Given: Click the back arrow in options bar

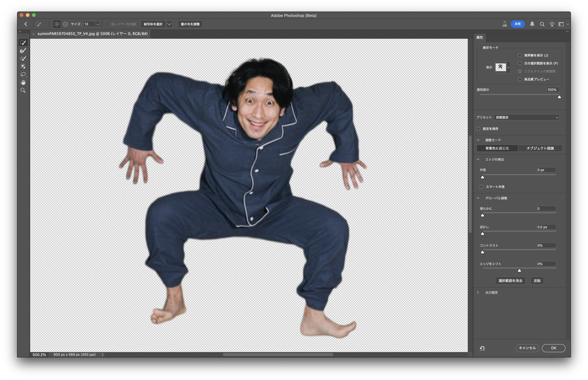Looking at the screenshot, I should 26,24.
